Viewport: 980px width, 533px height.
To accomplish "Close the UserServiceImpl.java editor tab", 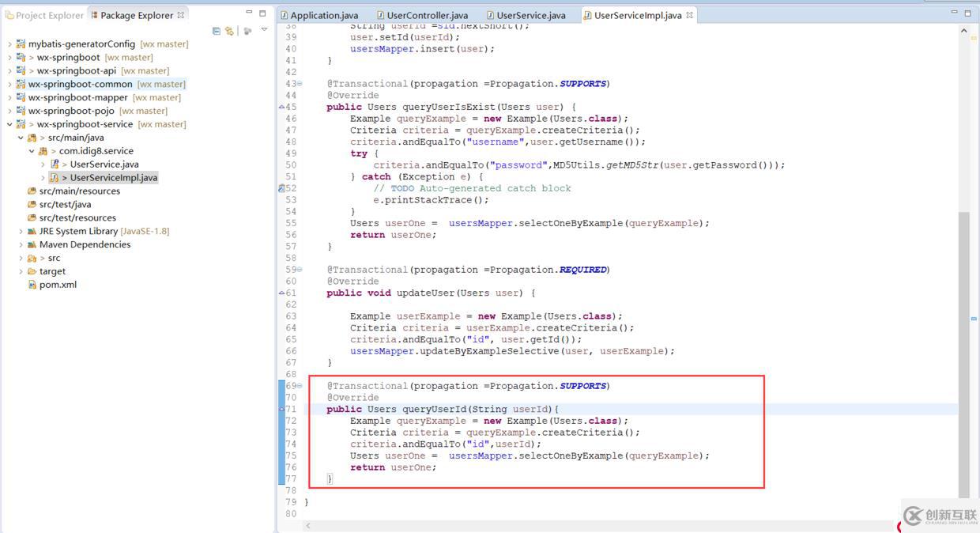I will (690, 15).
